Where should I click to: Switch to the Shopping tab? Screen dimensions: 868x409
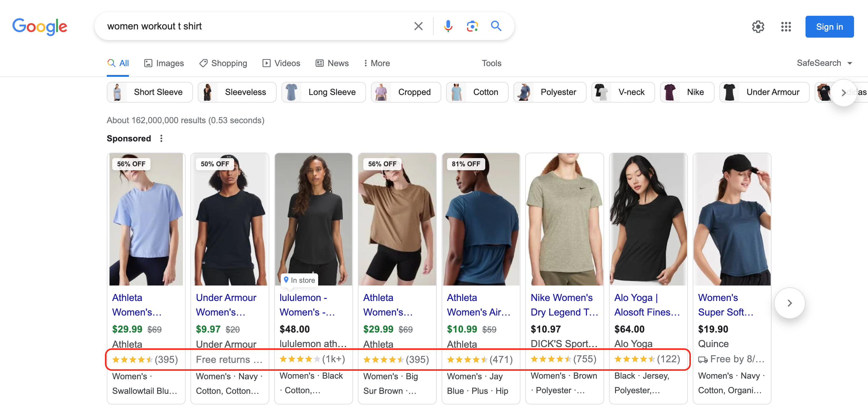pos(224,63)
